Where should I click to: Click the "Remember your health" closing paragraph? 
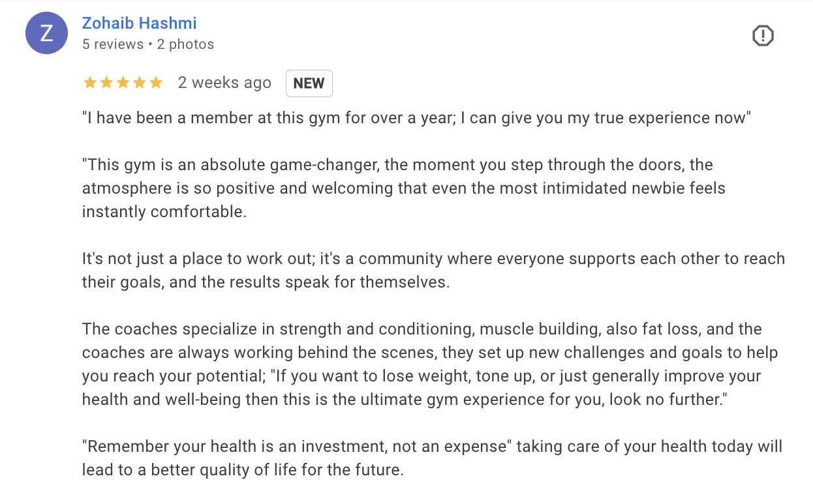pos(432,458)
